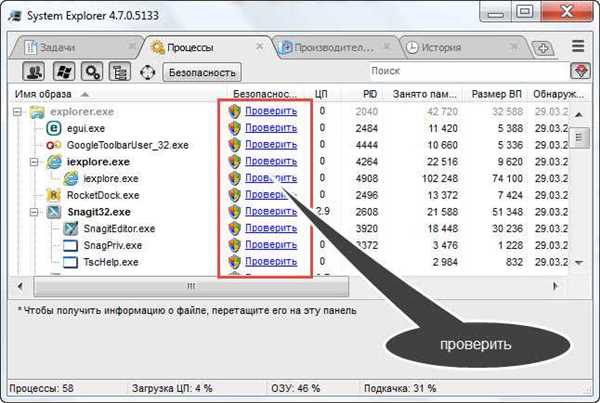Click the shield icon in explorer.exe row
Viewport: 600px width, 403px height.
(x=234, y=111)
